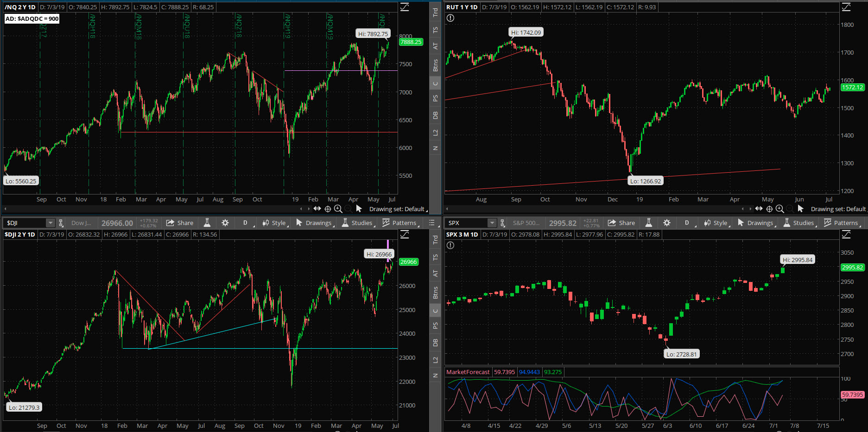Open the Style menu on $DJI chart

pyautogui.click(x=275, y=223)
